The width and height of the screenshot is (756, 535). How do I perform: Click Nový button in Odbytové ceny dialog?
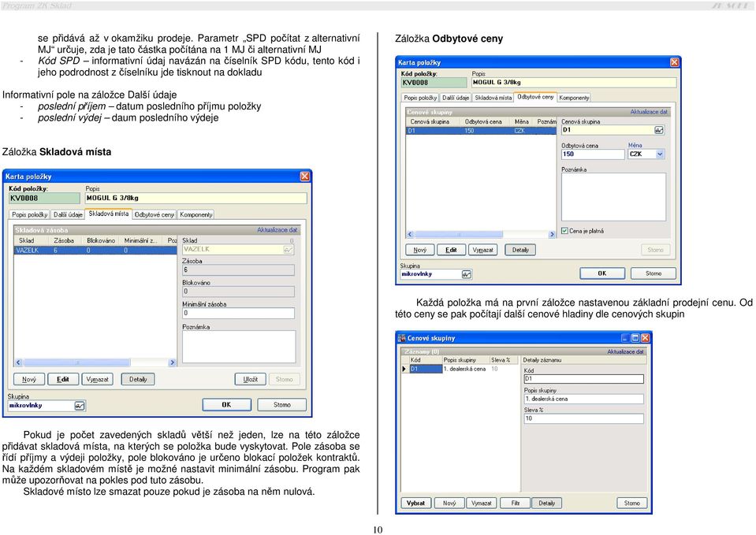[x=420, y=250]
